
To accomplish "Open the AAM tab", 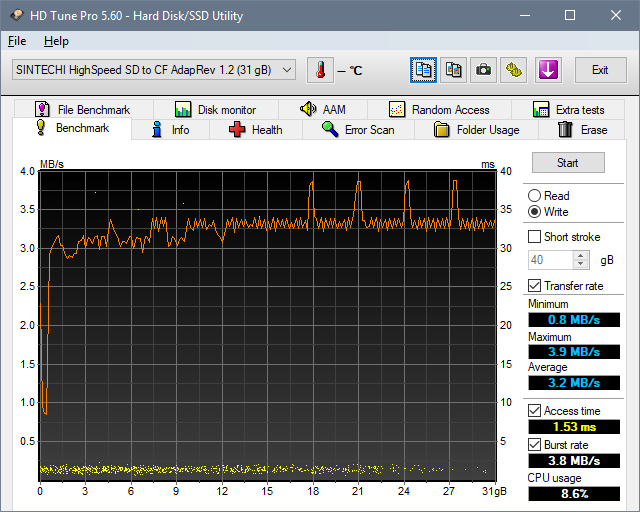I will point(323,109).
